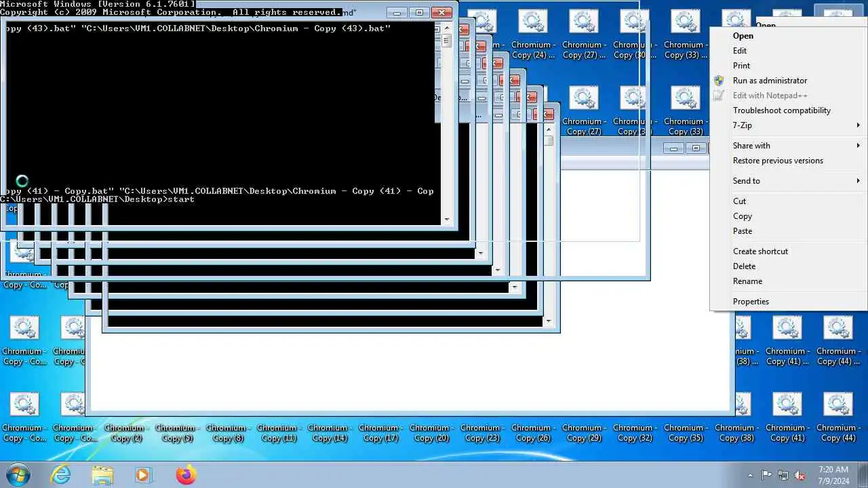The height and width of the screenshot is (488, 868).
Task: Open the Action Center flag tray icon
Action: click(767, 475)
